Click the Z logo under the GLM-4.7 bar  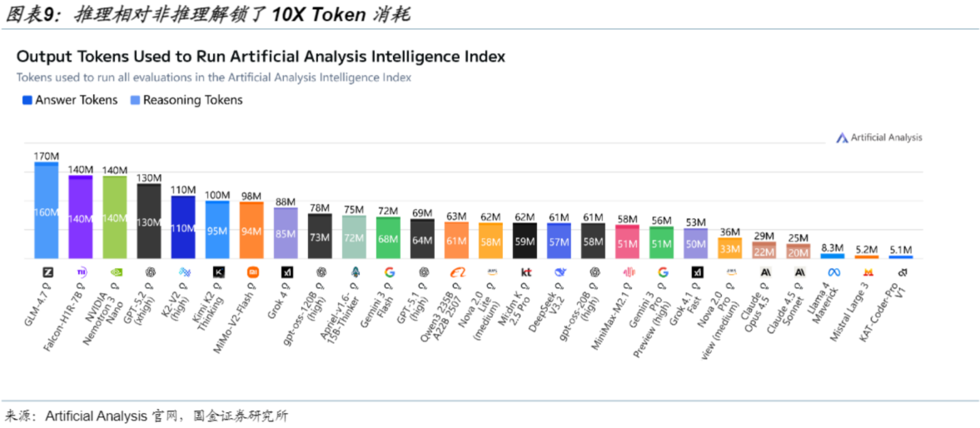coord(47,272)
